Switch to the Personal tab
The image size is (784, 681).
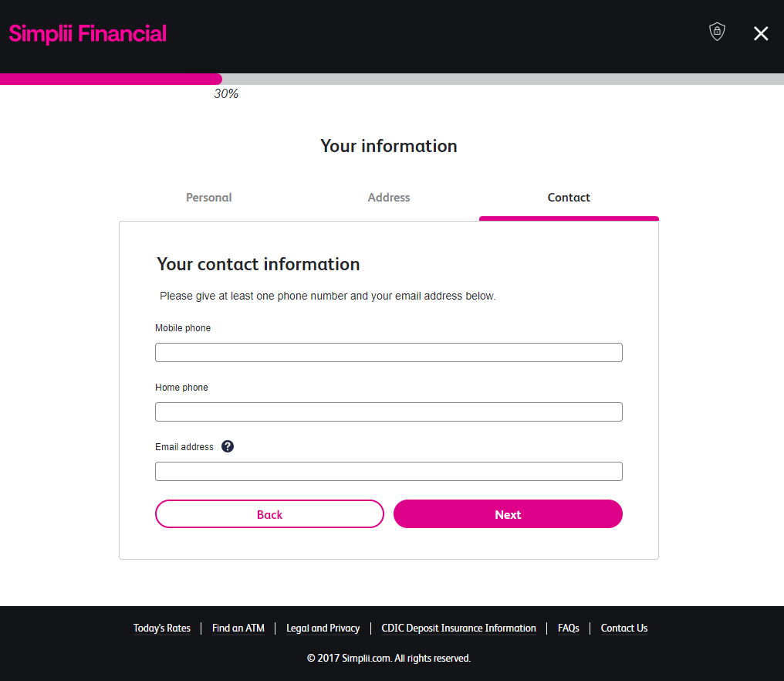pyautogui.click(x=208, y=198)
